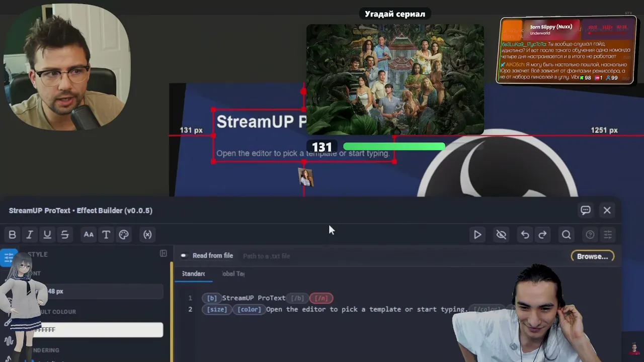
Task: Switch to the Global Tags tab
Action: [x=233, y=274]
